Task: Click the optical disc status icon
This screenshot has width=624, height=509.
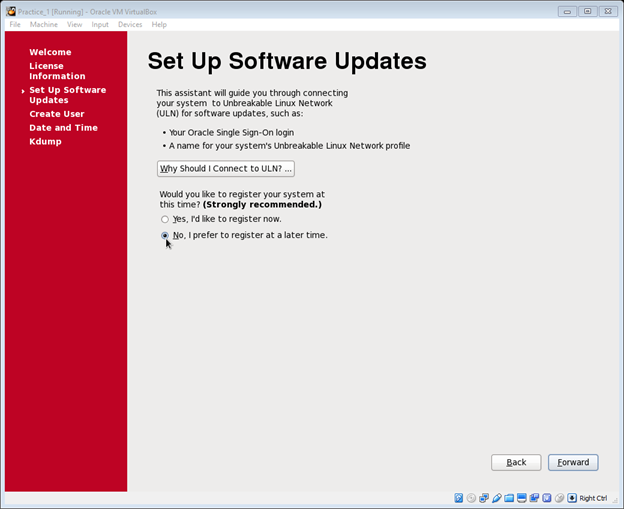Action: coord(471,498)
